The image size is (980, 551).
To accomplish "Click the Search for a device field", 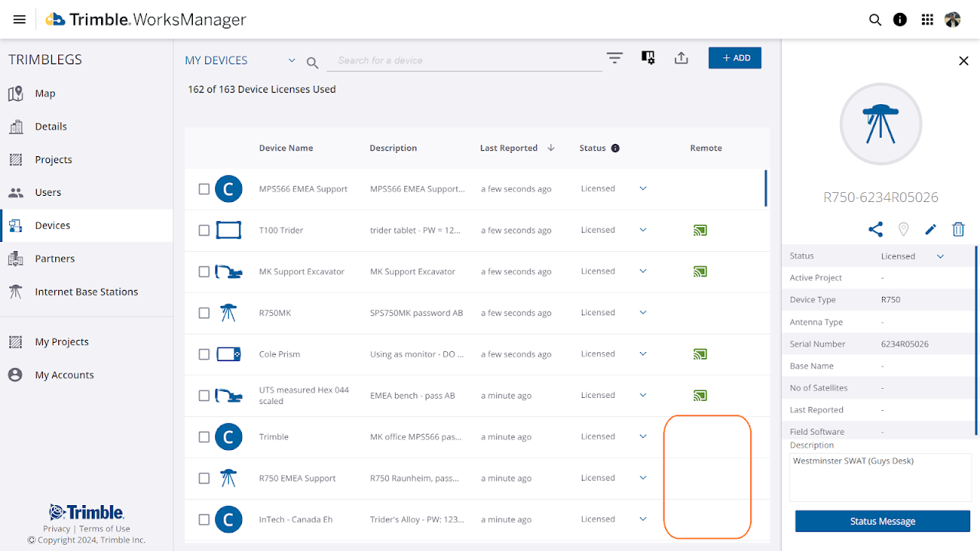I will (x=465, y=60).
